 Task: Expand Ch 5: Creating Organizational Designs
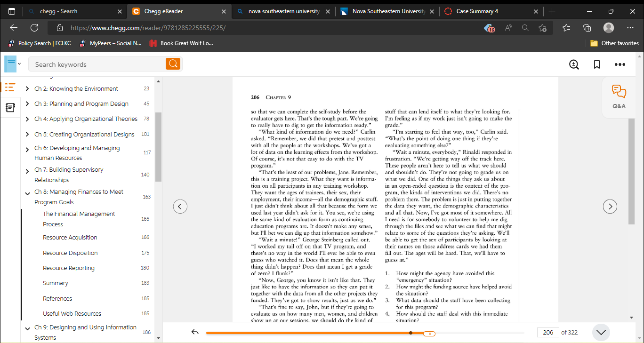click(27, 134)
